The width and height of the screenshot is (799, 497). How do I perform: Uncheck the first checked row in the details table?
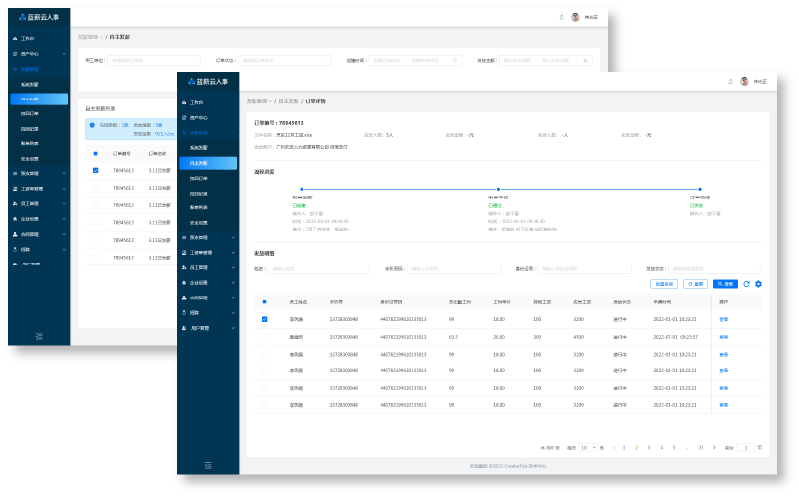(264, 319)
